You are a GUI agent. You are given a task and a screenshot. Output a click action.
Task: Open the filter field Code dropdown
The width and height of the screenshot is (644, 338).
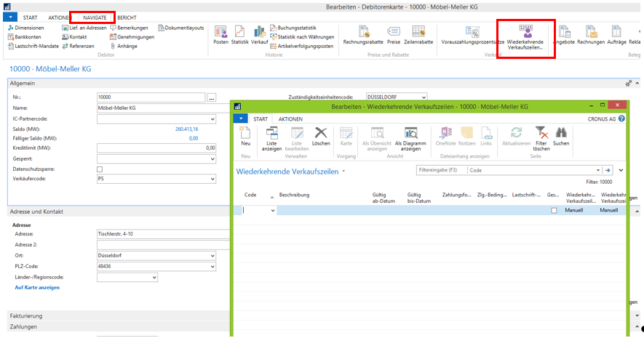pyautogui.click(x=597, y=170)
